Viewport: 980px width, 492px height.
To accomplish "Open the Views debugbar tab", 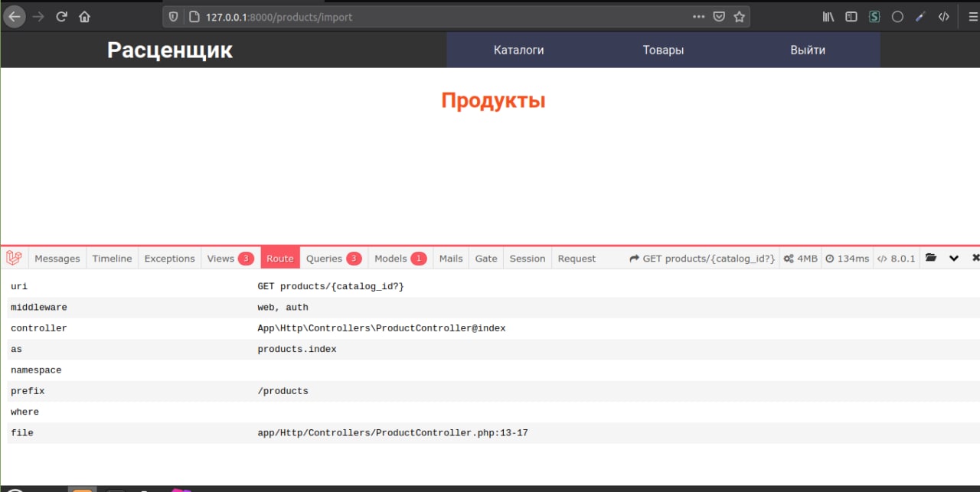I will click(230, 259).
